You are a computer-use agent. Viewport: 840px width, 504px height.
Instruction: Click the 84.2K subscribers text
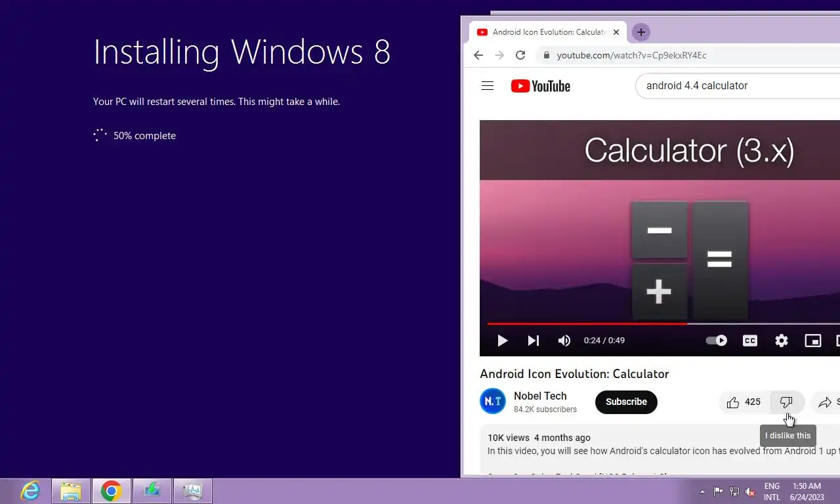[x=545, y=409]
